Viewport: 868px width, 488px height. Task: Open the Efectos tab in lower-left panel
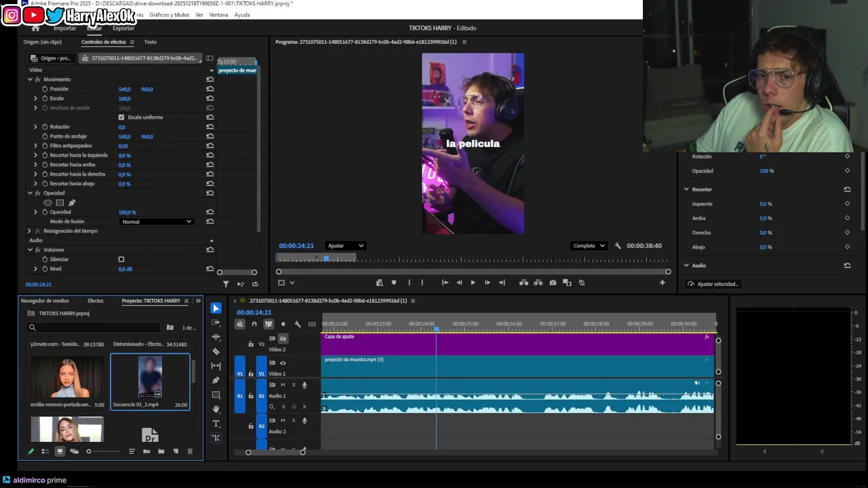(95, 301)
